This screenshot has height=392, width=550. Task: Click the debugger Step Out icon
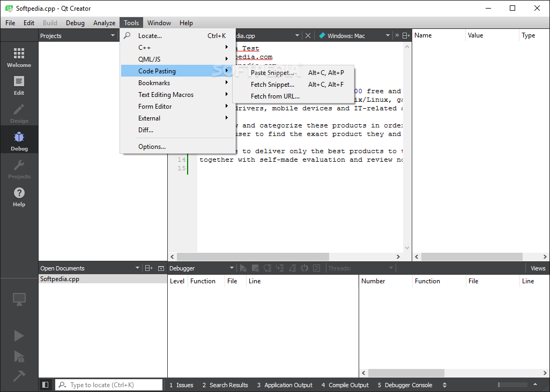tap(292, 268)
